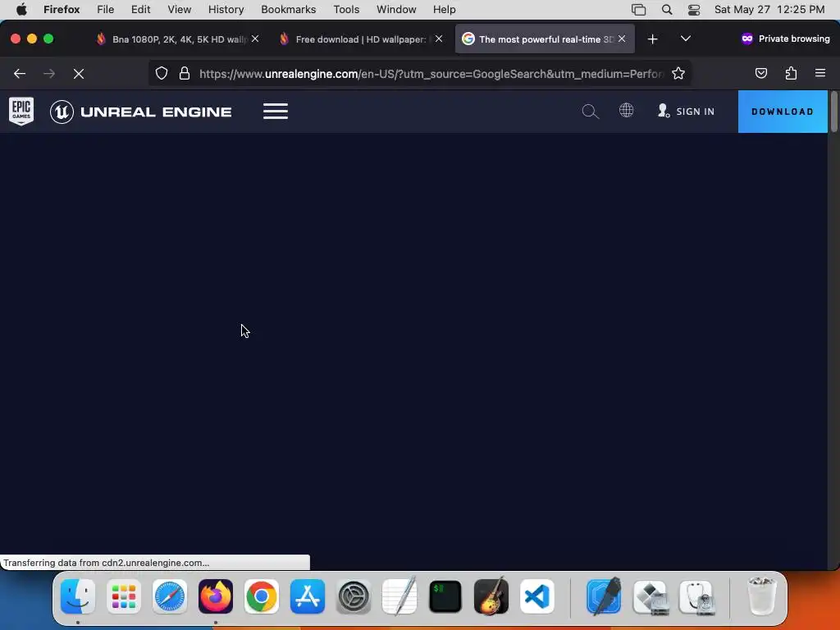This screenshot has height=630, width=840.
Task: Open the App Store from Dock
Action: (x=308, y=596)
